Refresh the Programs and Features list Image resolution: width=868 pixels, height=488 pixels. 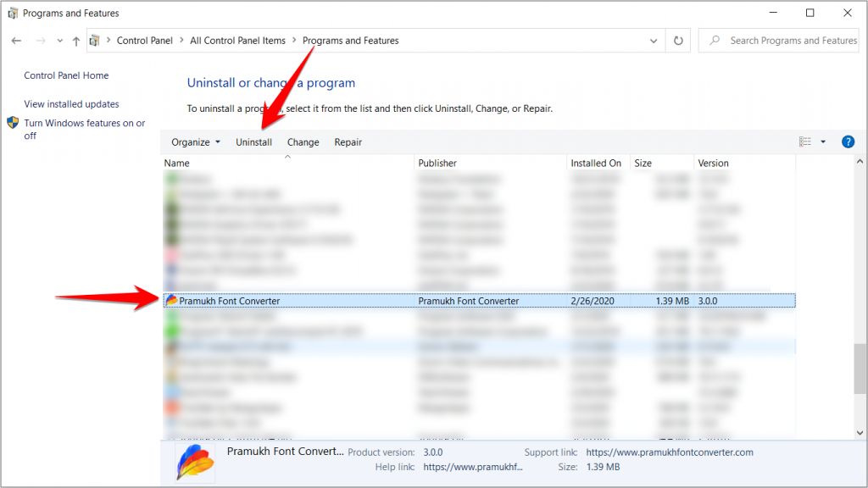tap(678, 41)
